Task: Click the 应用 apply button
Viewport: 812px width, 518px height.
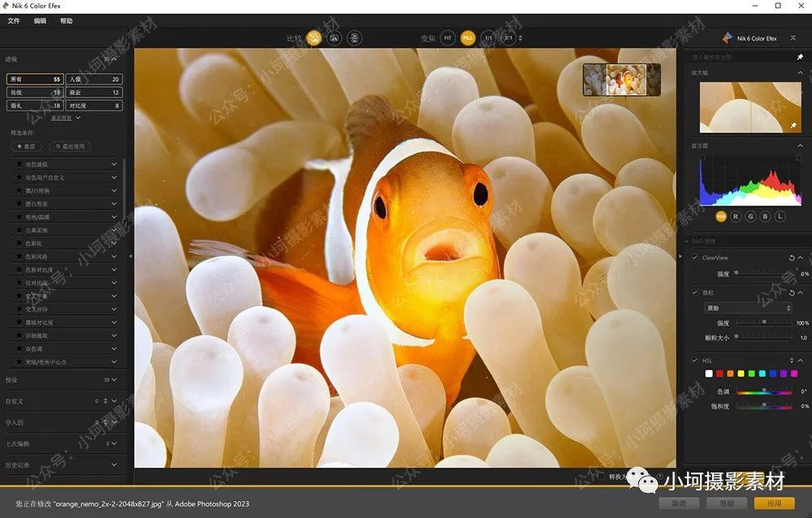Action: point(773,503)
